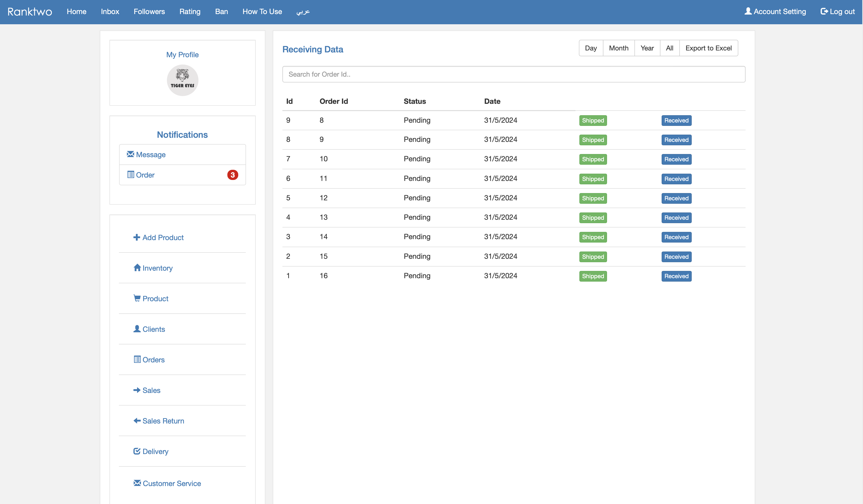Click the envelope icon beside Message
This screenshot has height=504, width=863.
tap(131, 154)
